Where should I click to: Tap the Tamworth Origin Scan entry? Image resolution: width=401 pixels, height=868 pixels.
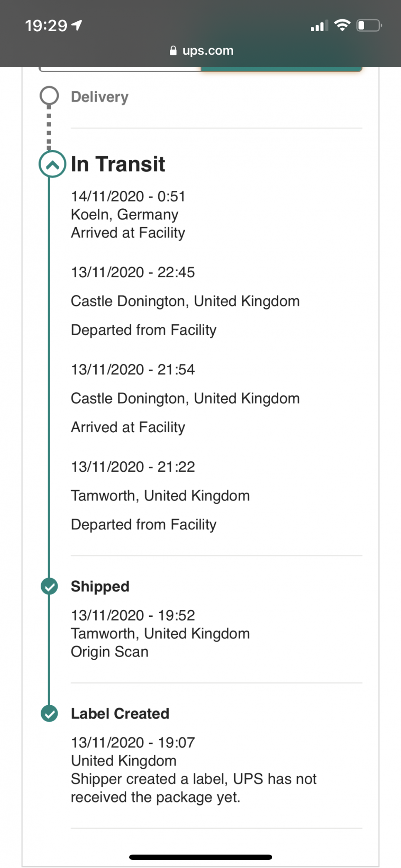[160, 634]
